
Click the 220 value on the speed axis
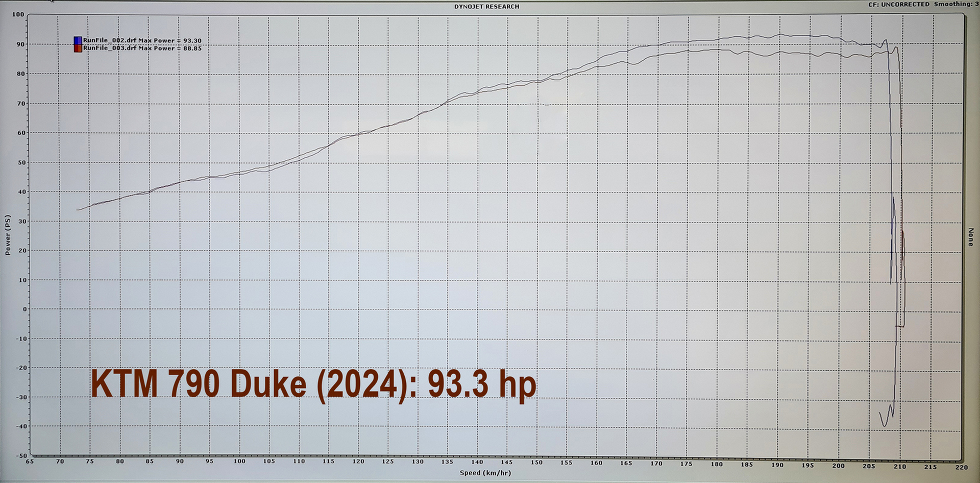tap(962, 467)
